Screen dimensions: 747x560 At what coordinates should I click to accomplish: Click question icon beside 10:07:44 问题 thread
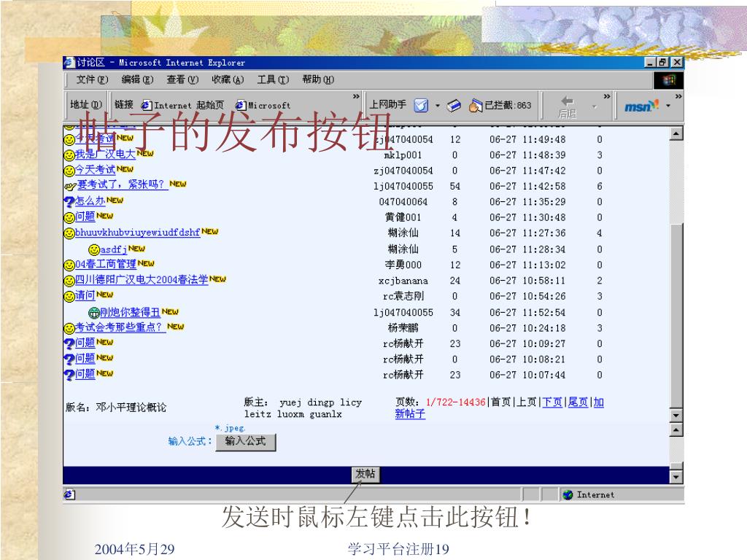69,375
